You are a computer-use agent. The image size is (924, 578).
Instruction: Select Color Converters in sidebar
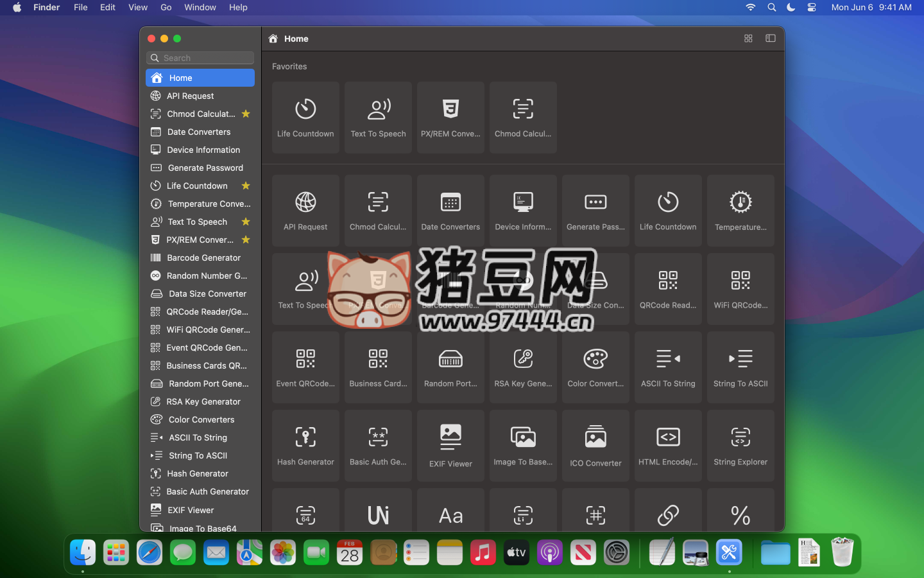pyautogui.click(x=200, y=419)
